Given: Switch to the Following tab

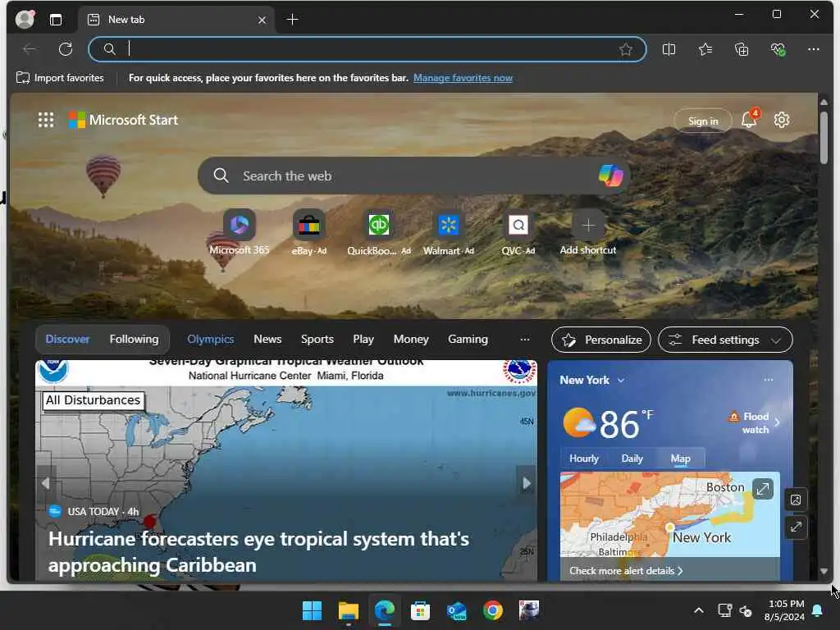Looking at the screenshot, I should coord(134,339).
